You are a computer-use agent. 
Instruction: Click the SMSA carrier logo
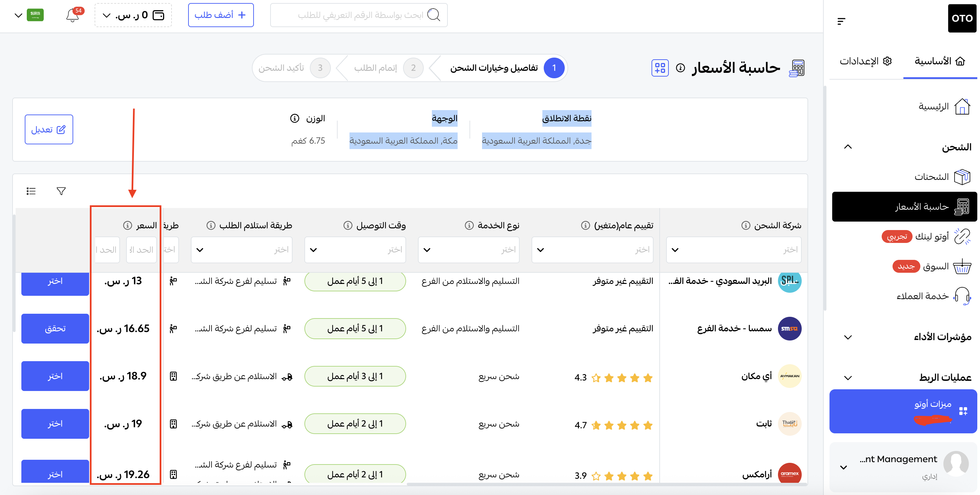tap(789, 329)
